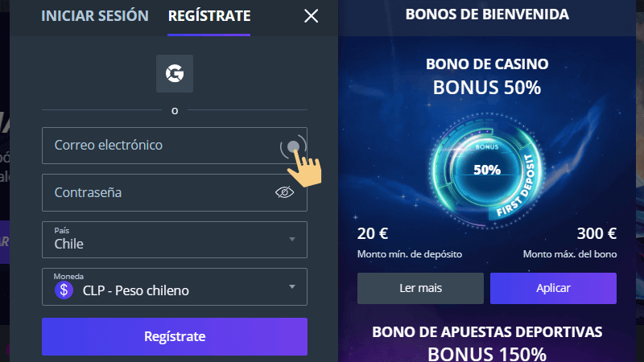Select the Regístrate tab
Screen dimensions: 644x362
(209, 16)
